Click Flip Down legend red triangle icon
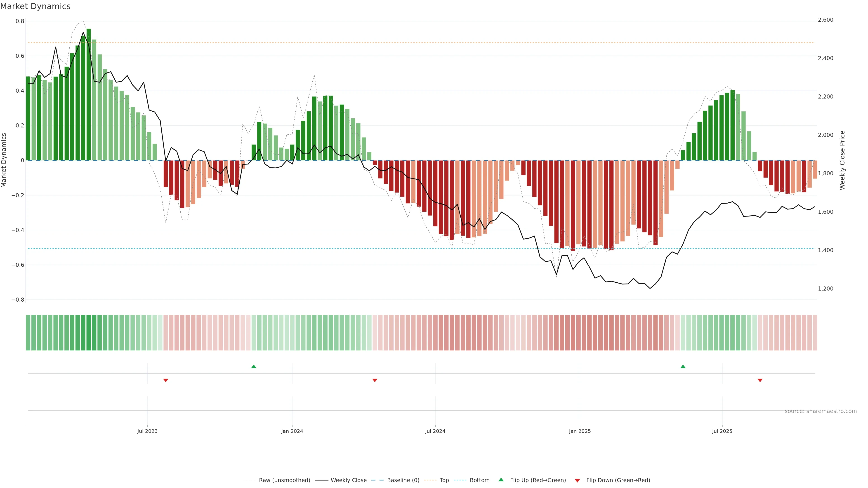868x488 pixels. pos(577,480)
